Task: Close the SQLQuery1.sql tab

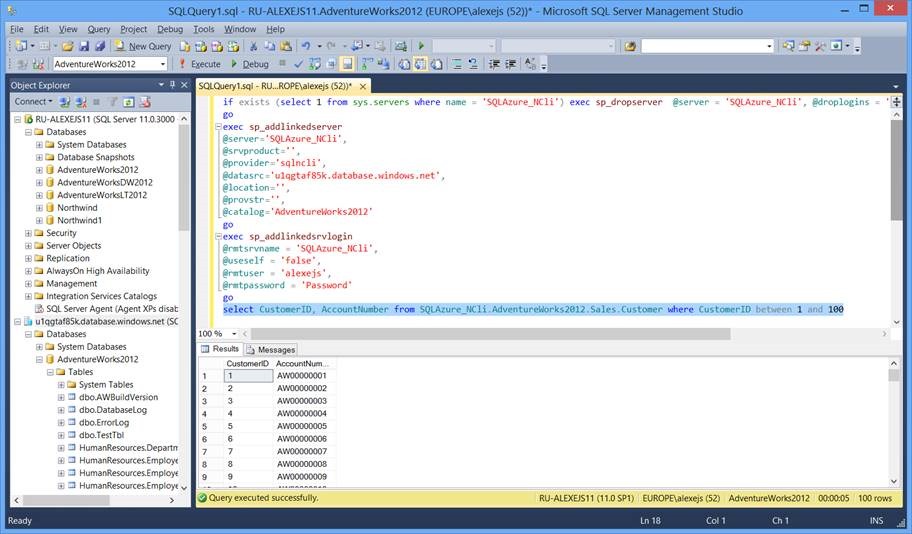Action: pyautogui.click(x=363, y=86)
